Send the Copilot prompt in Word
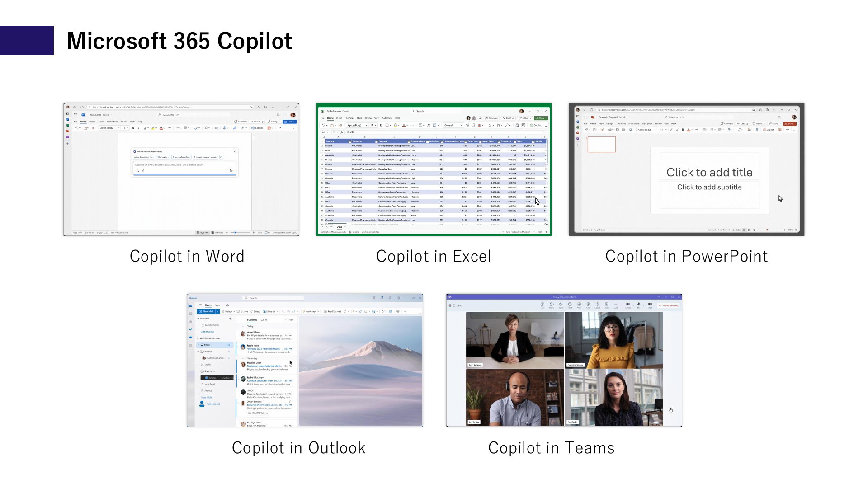 [231, 171]
